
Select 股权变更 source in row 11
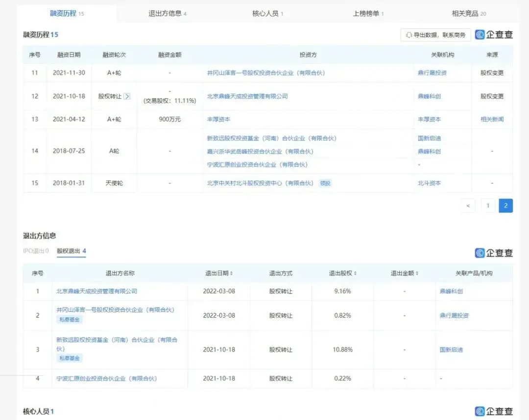tap(492, 73)
